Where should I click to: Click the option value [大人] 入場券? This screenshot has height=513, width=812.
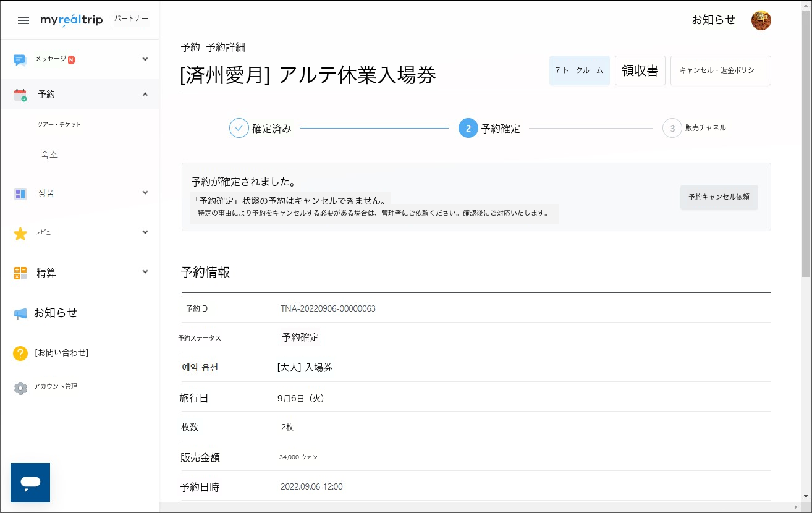click(305, 368)
